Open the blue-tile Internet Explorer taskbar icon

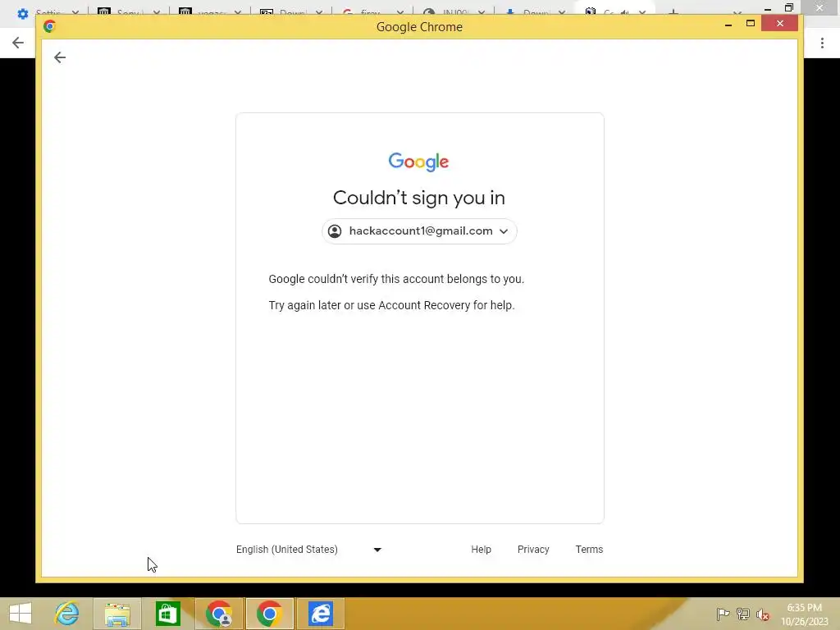[321, 614]
